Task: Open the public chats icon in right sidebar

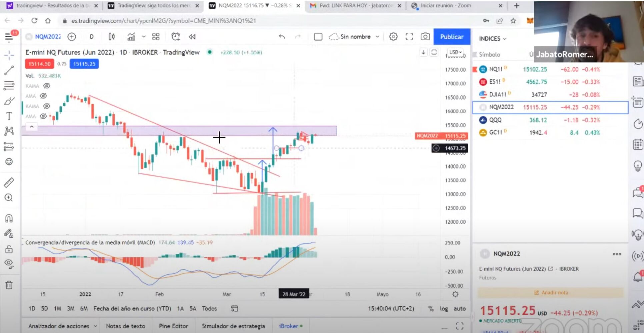Action: [x=638, y=192]
